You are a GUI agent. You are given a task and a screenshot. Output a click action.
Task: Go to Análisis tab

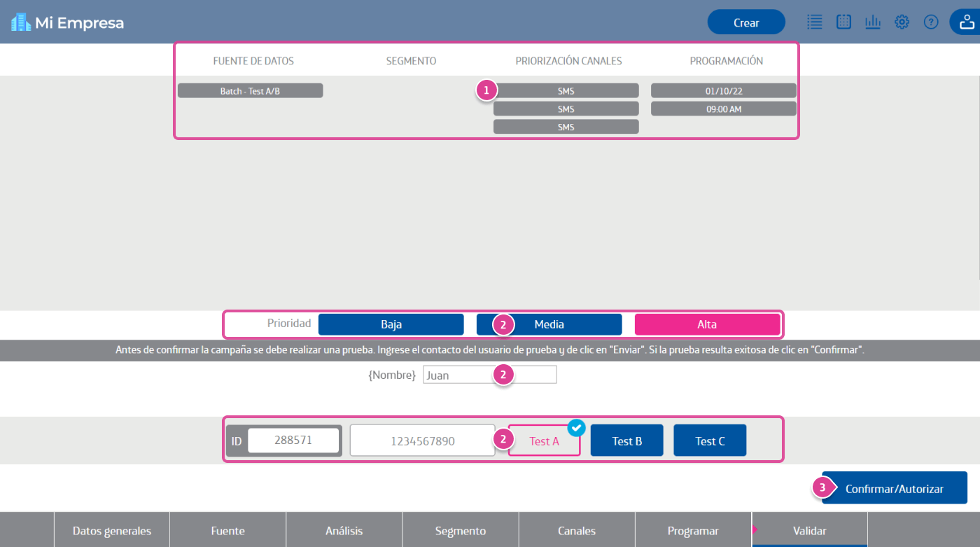(344, 530)
